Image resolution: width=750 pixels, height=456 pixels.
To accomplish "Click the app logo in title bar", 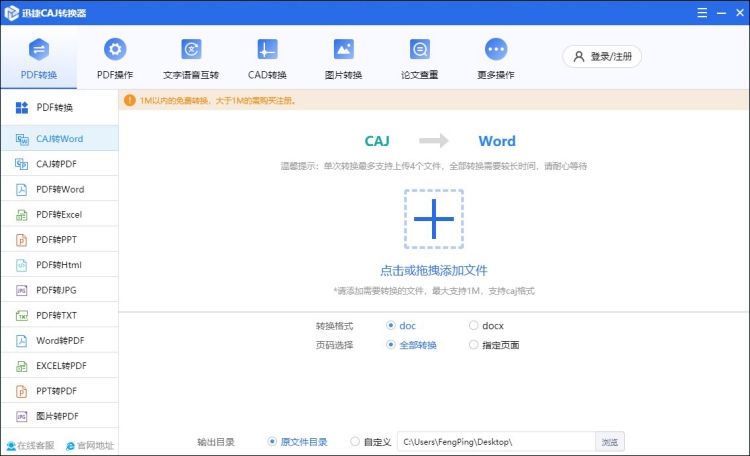I will 11,13.
